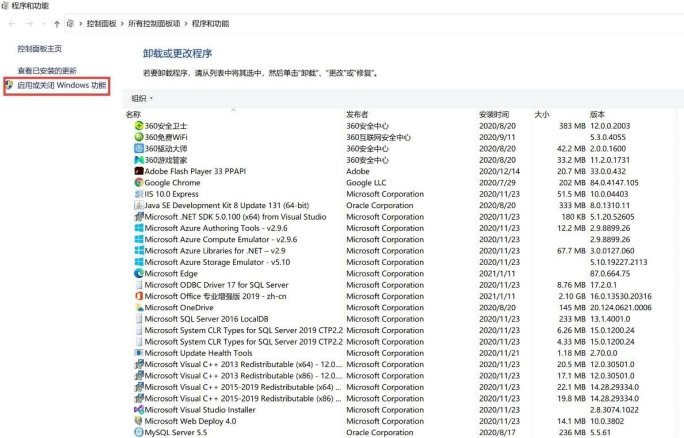Click the Microsoft ODBC Driver 17 icon
The width and height of the screenshot is (684, 438).
click(139, 285)
